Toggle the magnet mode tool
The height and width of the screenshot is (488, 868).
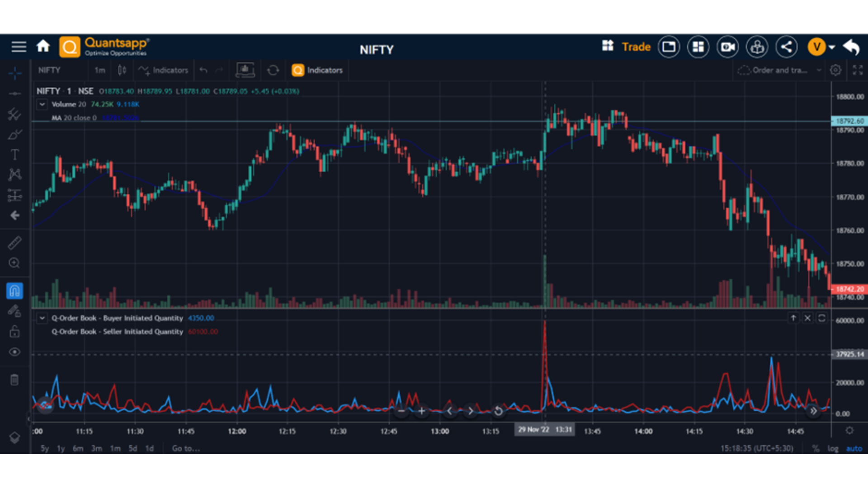tap(14, 291)
